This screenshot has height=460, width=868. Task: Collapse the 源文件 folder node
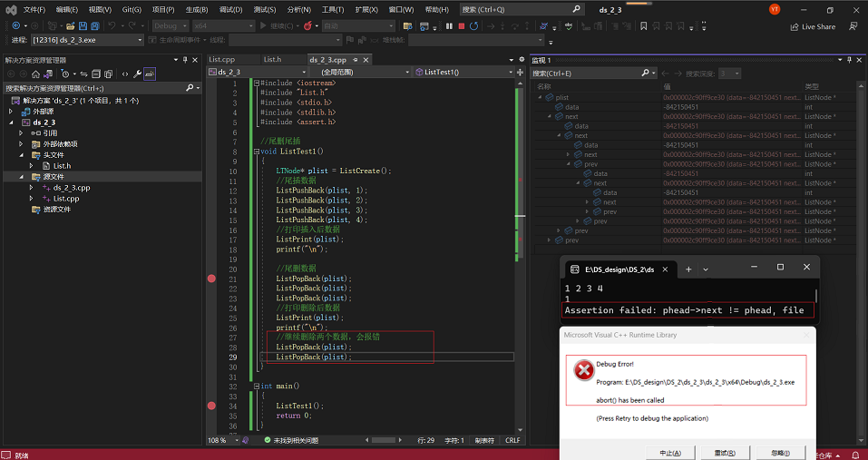[22, 177]
